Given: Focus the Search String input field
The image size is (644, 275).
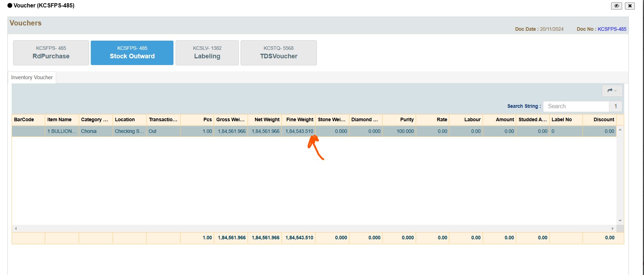Looking at the screenshot, I should coord(576,106).
